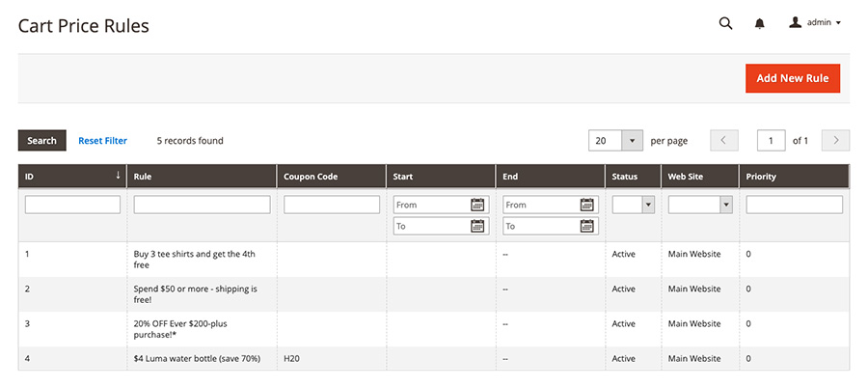Focus the Coupon Code filter field
This screenshot has height=386, width=868.
[x=332, y=205]
